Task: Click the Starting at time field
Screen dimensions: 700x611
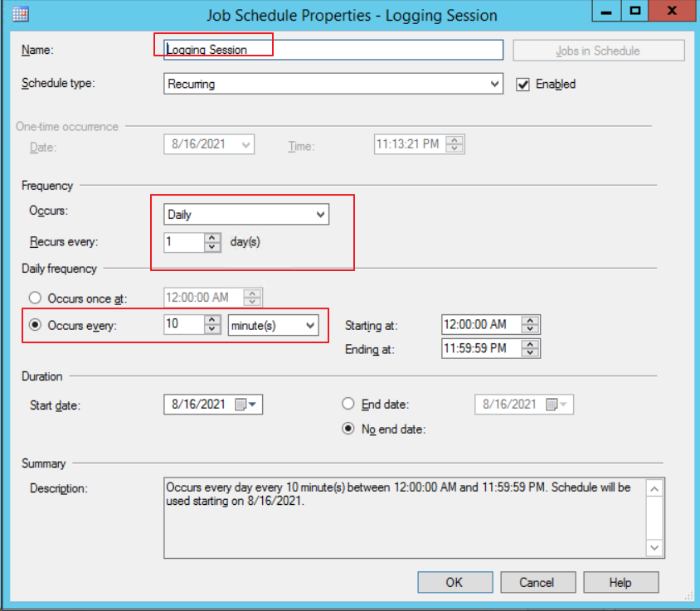Action: pyautogui.click(x=481, y=324)
